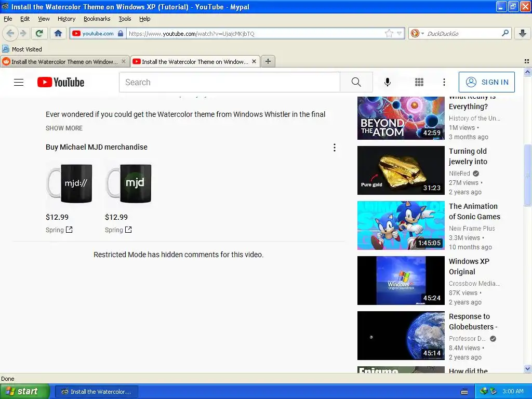
Task: Click the SIGN IN button
Action: click(x=486, y=82)
